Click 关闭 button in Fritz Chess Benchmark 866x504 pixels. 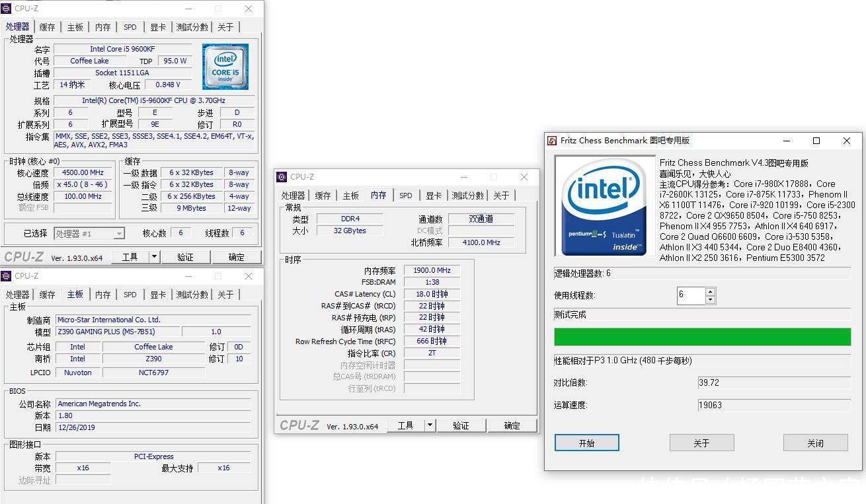816,443
